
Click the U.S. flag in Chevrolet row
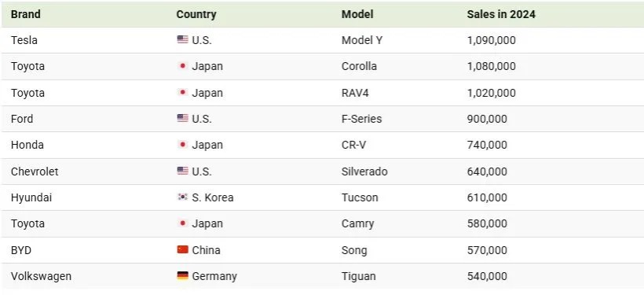183,171
